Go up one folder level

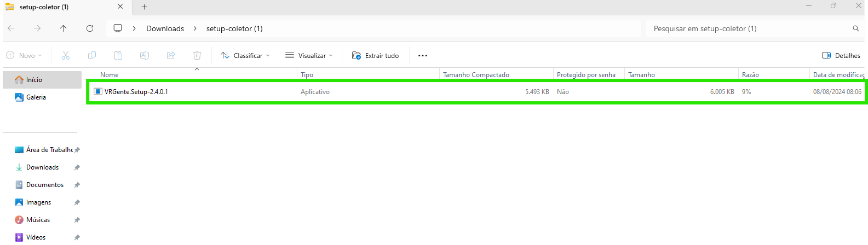[64, 28]
